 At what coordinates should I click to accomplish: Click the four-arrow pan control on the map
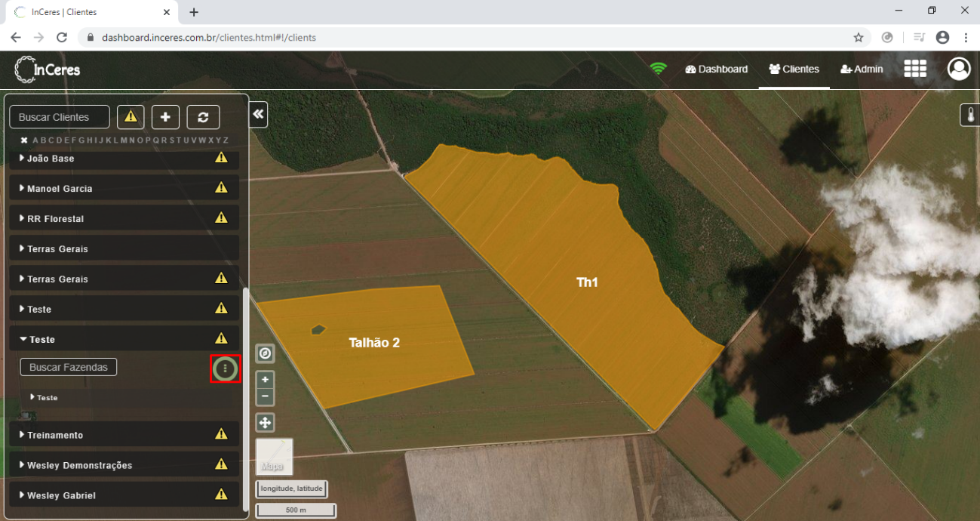coord(265,423)
